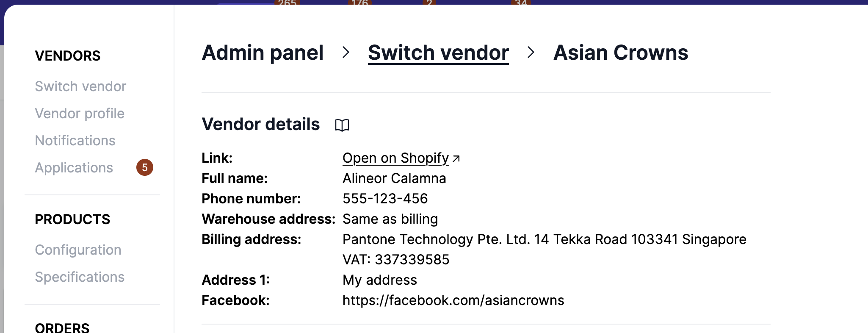Image resolution: width=868 pixels, height=333 pixels.
Task: Click the top bar badge showing 2
Action: pyautogui.click(x=429, y=3)
